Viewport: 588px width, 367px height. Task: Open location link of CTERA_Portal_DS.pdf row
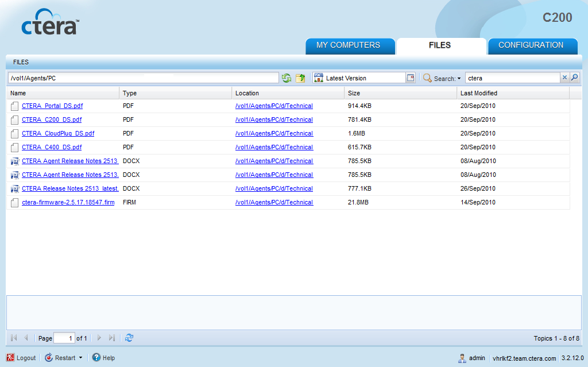point(274,106)
